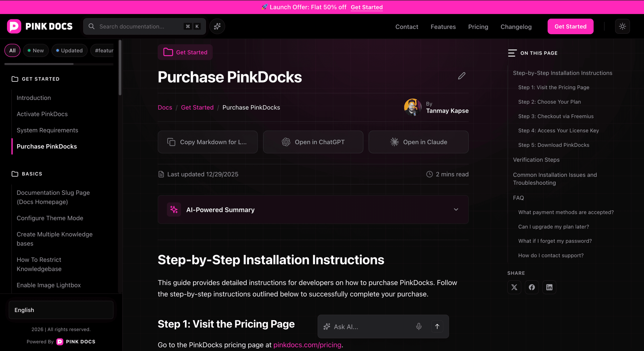Click the Get Started button in the header
This screenshot has height=351, width=644.
pos(570,26)
